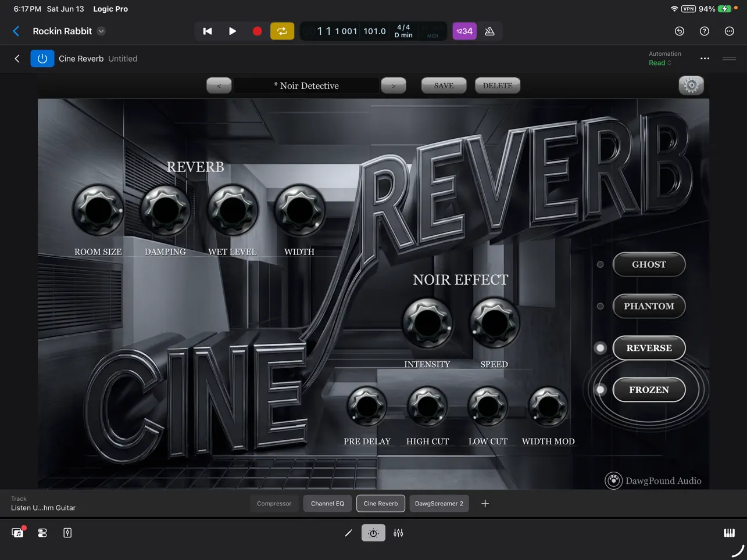Click the Frozen indicator light
The image size is (747, 560).
(601, 390)
